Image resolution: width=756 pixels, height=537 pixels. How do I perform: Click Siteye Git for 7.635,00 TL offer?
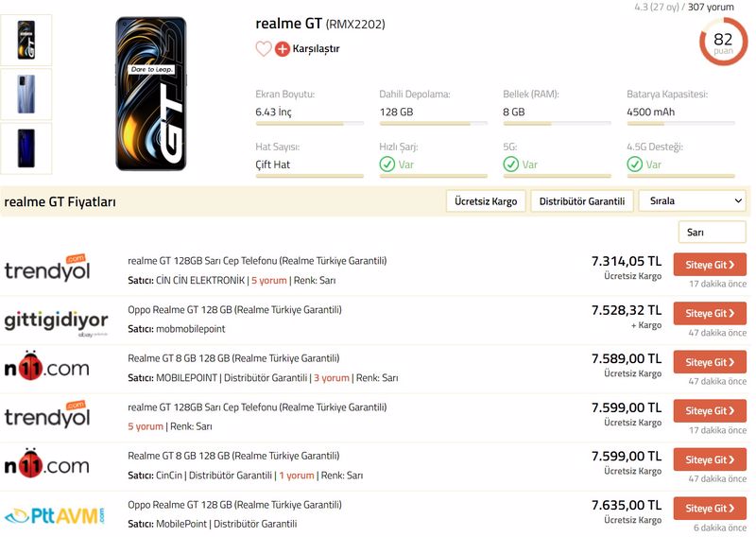coord(710,508)
